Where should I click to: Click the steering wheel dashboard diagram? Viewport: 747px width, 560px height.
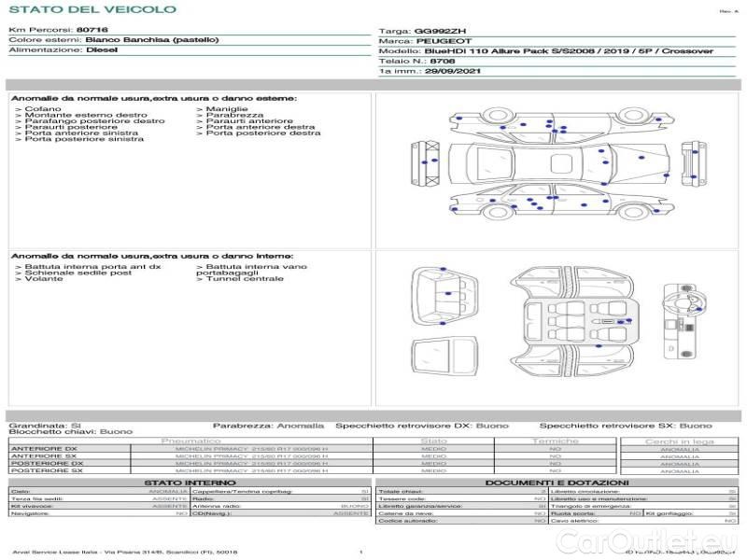point(685,322)
